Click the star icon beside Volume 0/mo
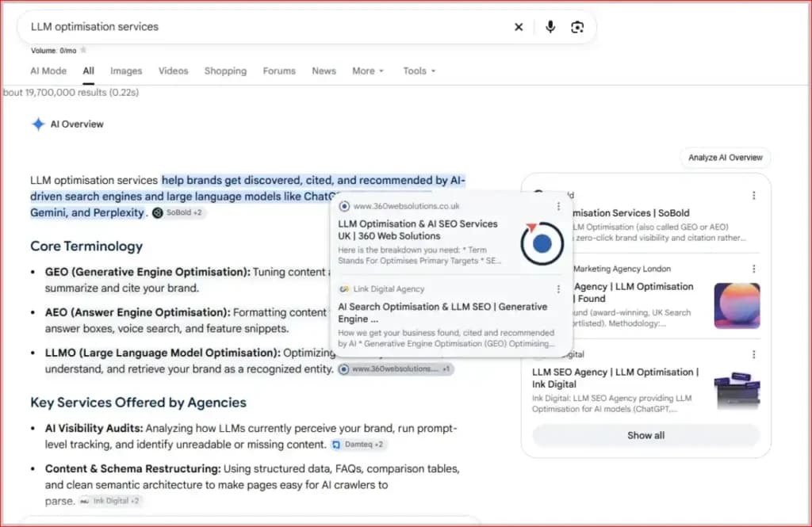812x527 pixels. tap(83, 50)
